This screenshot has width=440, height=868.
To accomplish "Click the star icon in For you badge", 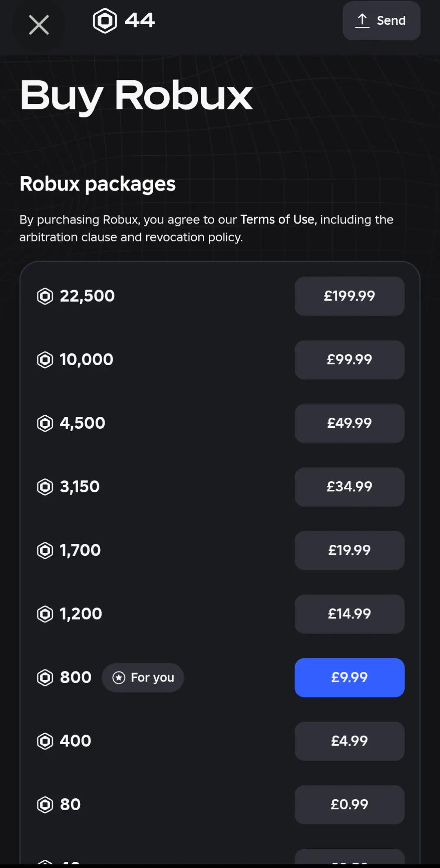I will [119, 677].
